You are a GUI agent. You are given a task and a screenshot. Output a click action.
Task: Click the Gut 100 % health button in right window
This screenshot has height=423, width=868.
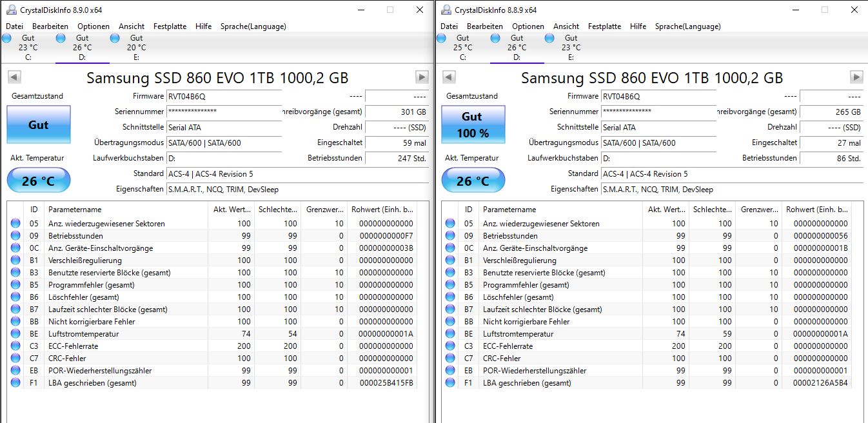(x=473, y=124)
